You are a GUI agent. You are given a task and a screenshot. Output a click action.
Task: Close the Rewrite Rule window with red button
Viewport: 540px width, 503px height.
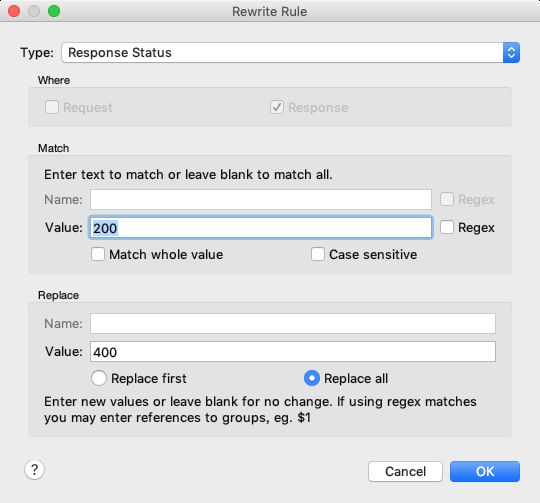click(x=14, y=11)
